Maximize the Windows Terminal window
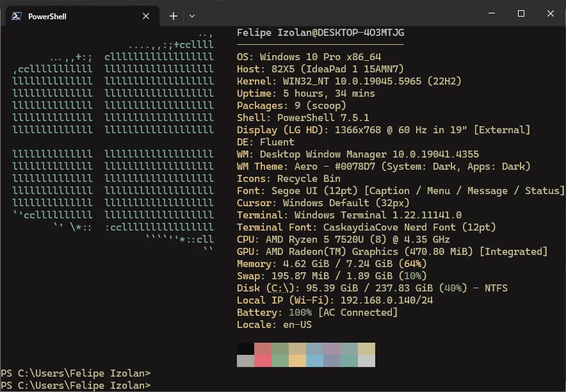The height and width of the screenshot is (392, 566). click(521, 13)
